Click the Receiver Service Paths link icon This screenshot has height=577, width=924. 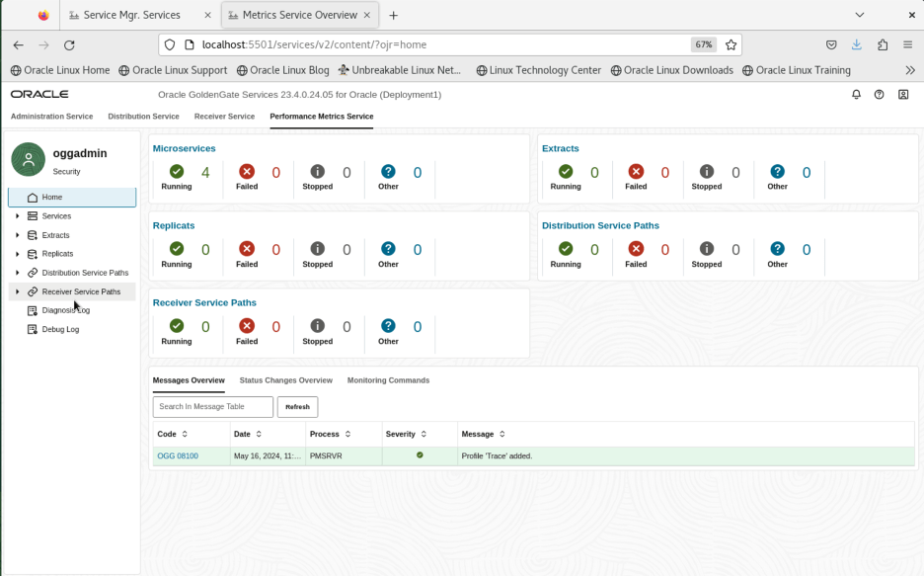click(33, 291)
